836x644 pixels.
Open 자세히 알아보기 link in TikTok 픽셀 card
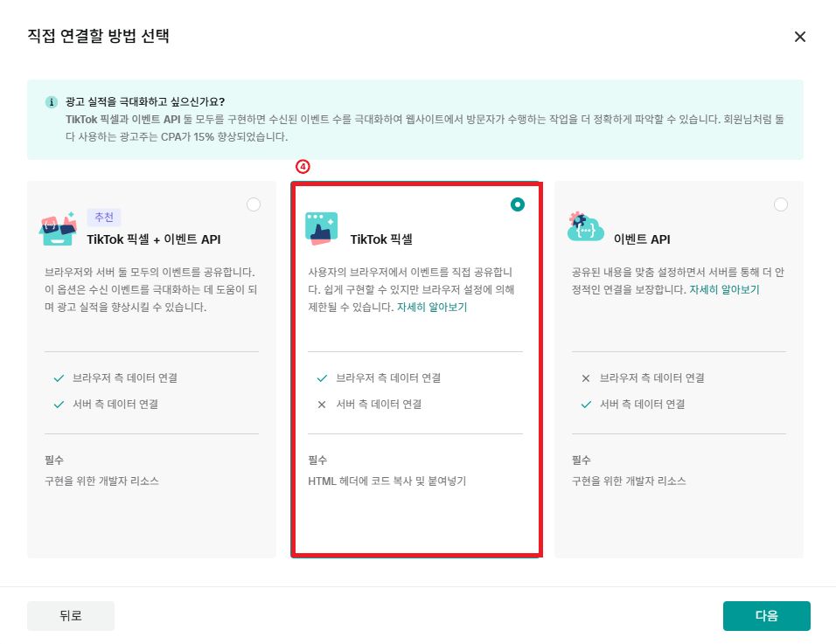pyautogui.click(x=432, y=308)
